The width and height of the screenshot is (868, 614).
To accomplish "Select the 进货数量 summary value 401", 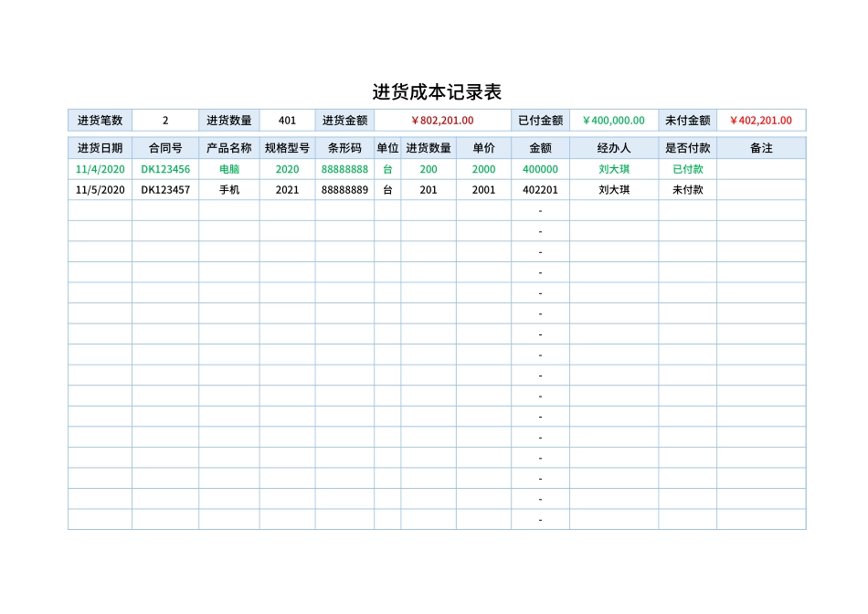I will pyautogui.click(x=288, y=120).
